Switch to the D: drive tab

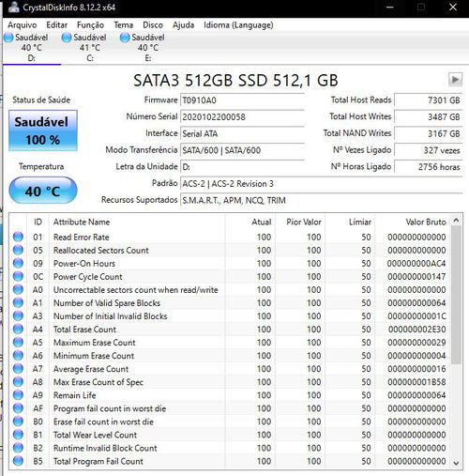coord(32,48)
